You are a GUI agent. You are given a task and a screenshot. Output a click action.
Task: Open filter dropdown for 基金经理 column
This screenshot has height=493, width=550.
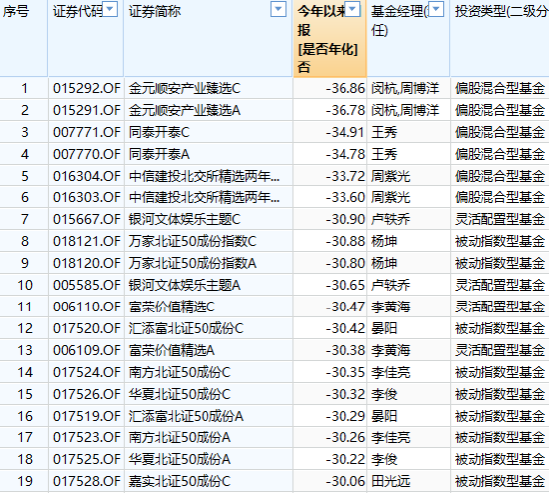point(436,9)
